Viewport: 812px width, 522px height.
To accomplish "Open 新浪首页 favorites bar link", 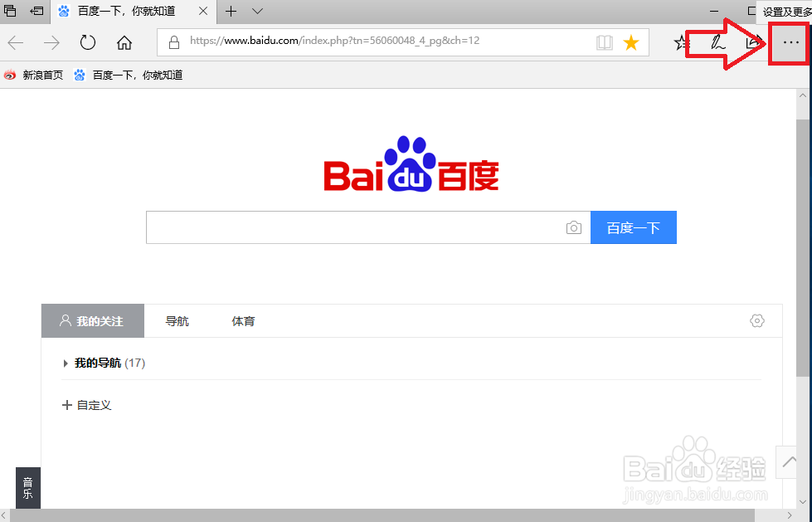I will click(33, 76).
